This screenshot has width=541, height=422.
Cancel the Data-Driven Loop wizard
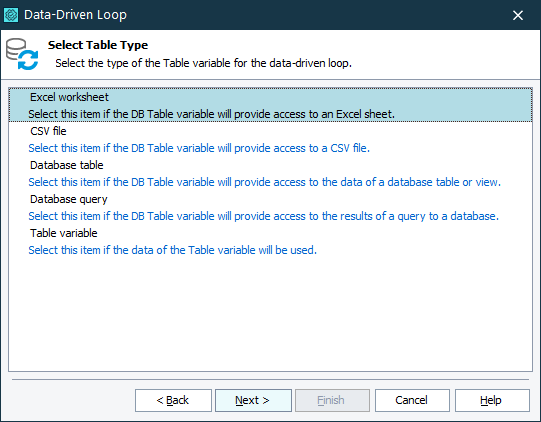pyautogui.click(x=412, y=400)
